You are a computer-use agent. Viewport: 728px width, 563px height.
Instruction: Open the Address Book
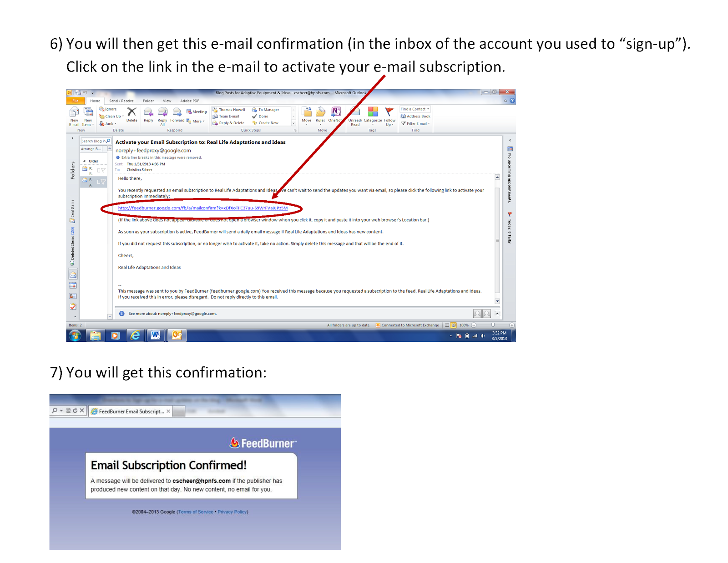coord(415,116)
